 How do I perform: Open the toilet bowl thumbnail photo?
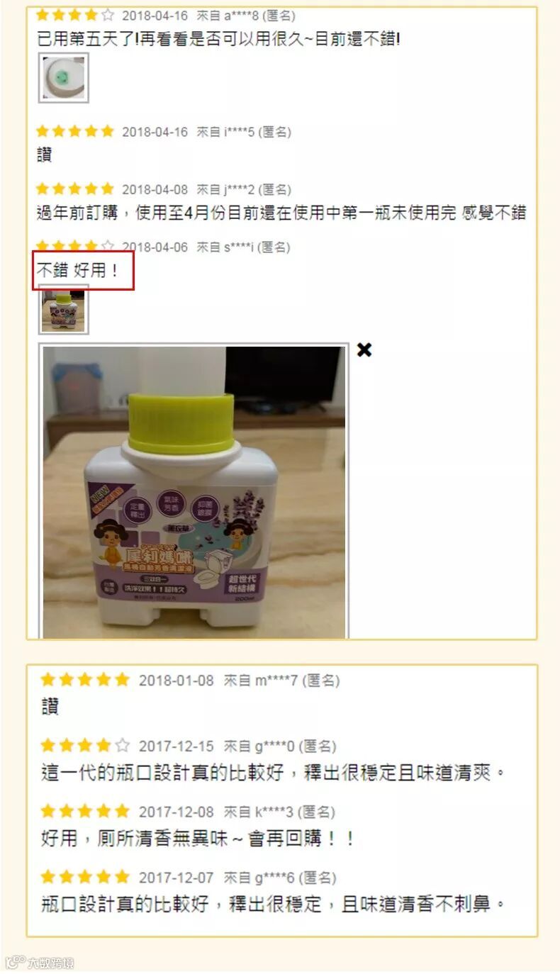(63, 78)
